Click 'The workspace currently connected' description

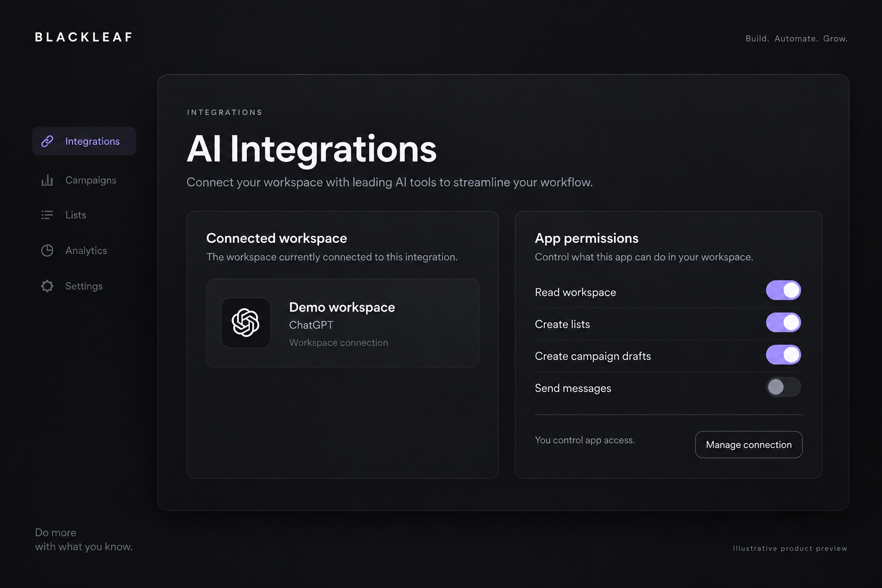(332, 257)
